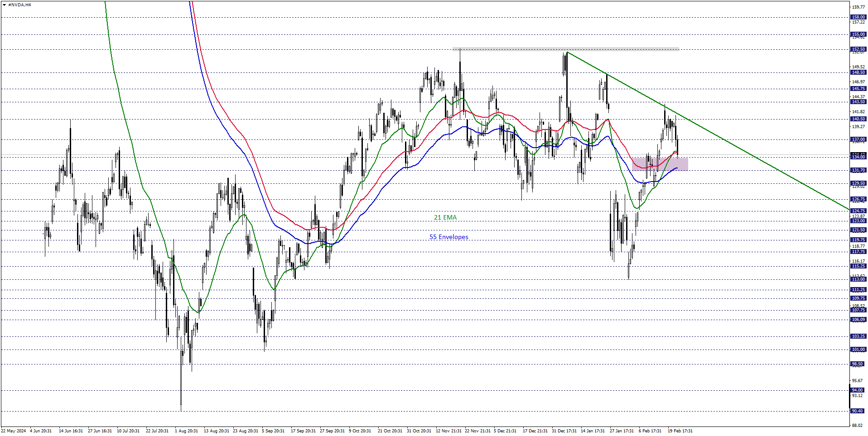
Task: Click the "19 Feb 17:31" time label
Action: [x=680, y=431]
